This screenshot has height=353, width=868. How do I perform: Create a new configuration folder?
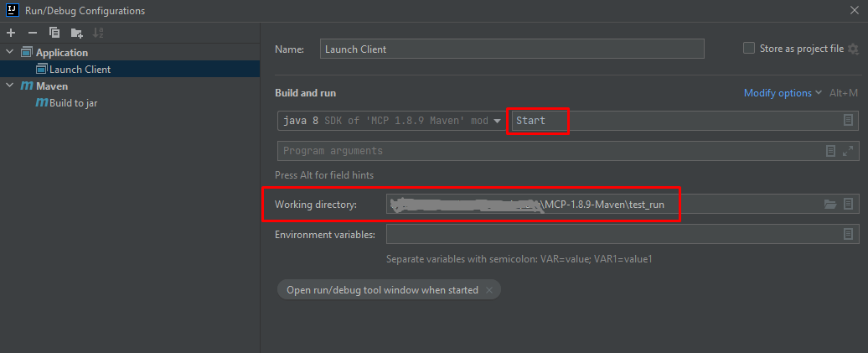pyautogui.click(x=76, y=33)
